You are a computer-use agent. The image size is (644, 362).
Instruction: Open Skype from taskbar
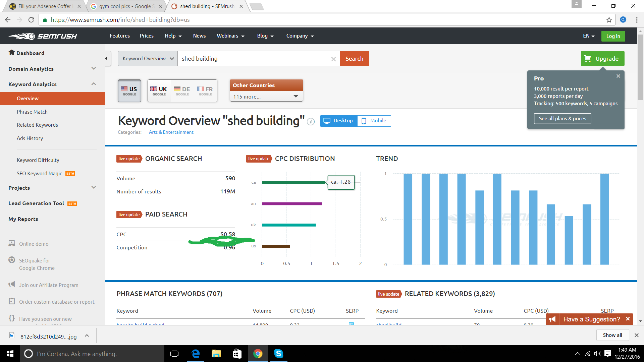click(x=279, y=354)
